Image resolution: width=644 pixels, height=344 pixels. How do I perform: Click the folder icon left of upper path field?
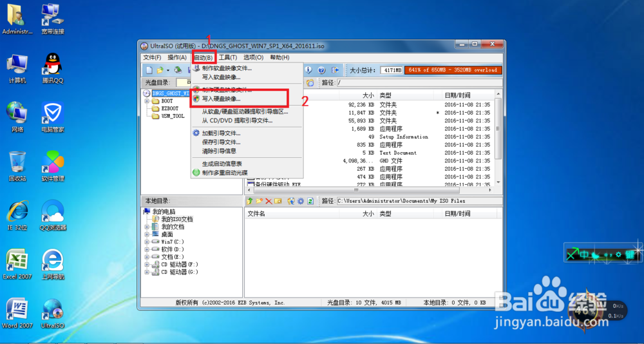coord(310,82)
